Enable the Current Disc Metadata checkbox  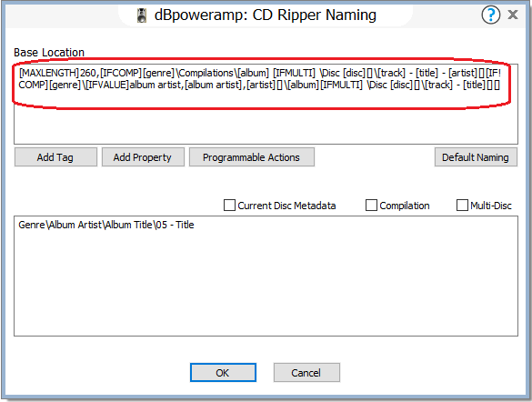point(229,206)
